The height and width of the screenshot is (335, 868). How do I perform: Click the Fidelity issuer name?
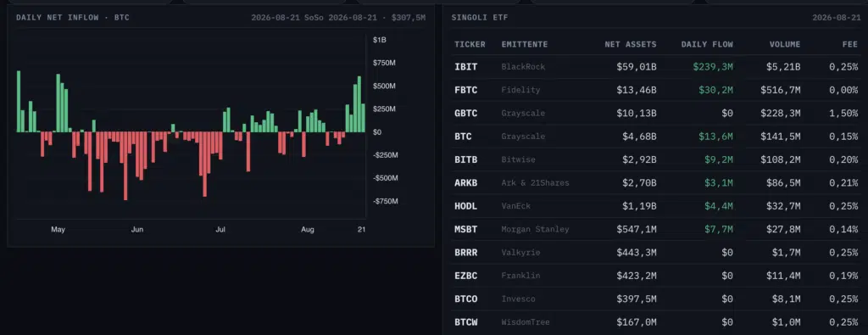pyautogui.click(x=521, y=90)
